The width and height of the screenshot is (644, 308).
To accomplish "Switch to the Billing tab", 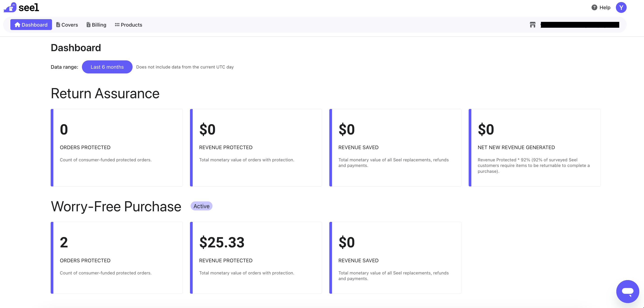I will pyautogui.click(x=99, y=25).
